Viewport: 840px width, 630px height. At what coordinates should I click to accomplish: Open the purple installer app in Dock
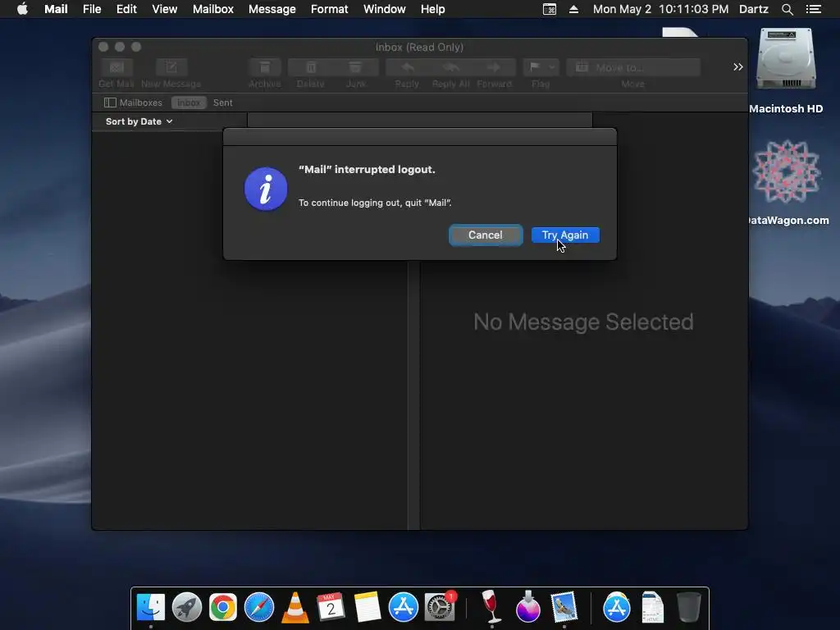click(x=528, y=607)
